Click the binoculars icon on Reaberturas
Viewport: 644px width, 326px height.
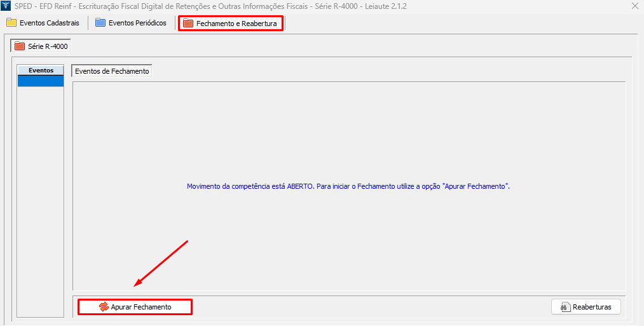[564, 307]
